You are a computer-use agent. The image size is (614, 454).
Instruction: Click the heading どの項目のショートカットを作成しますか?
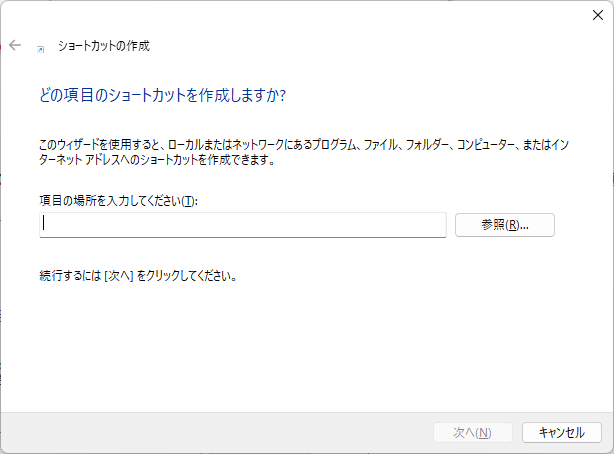[x=161, y=95]
